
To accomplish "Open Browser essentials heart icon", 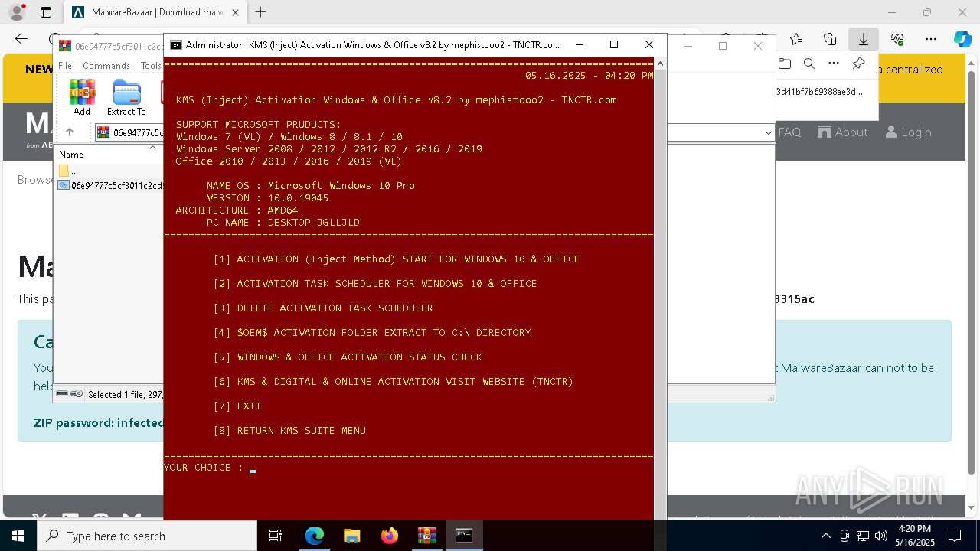I will (x=897, y=39).
